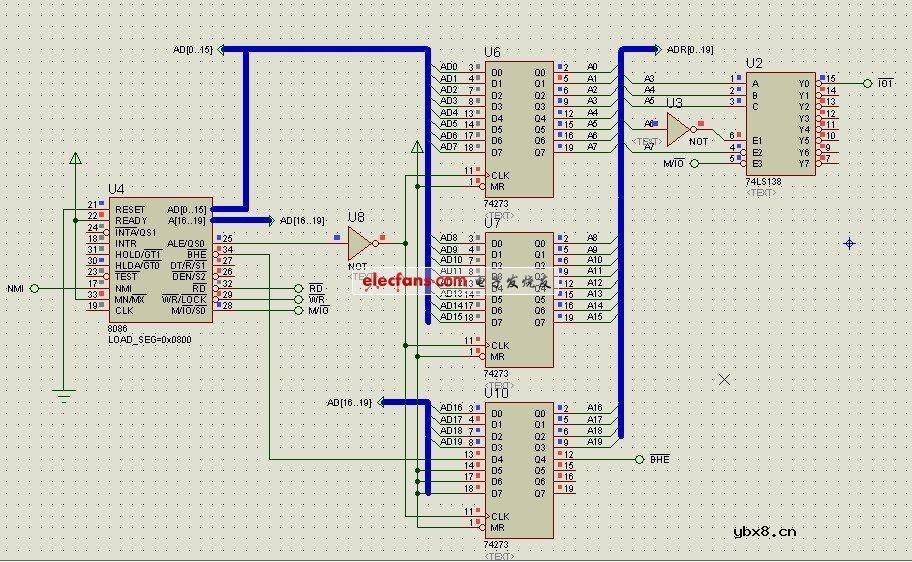The width and height of the screenshot is (912, 562).
Task: Click the BHE output terminal circle
Action: click(639, 459)
